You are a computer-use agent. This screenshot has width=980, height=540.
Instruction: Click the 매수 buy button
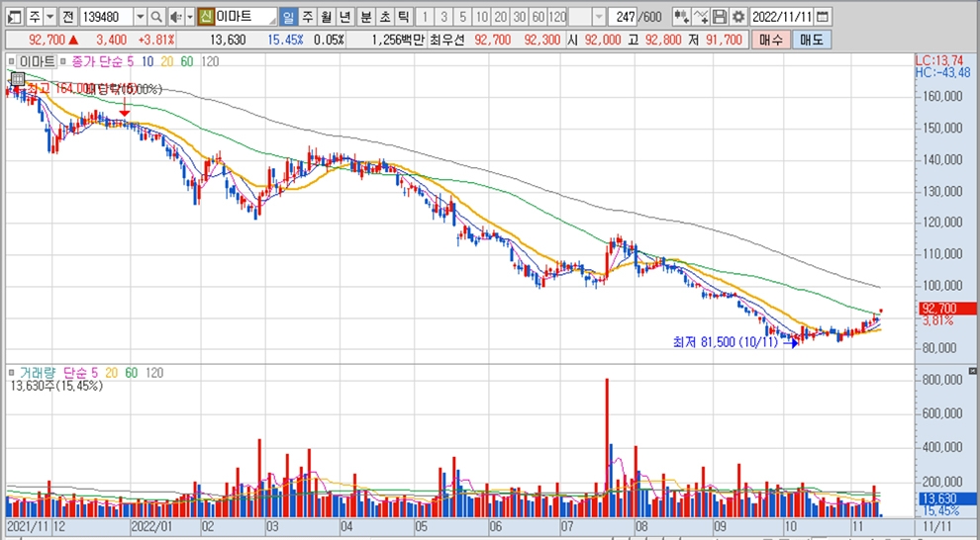(772, 40)
